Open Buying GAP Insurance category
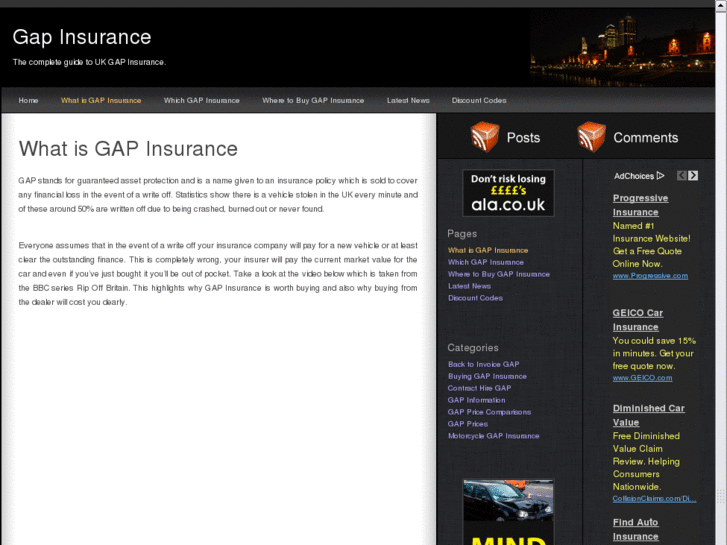Viewport: 727px width, 545px height. pyautogui.click(x=487, y=376)
